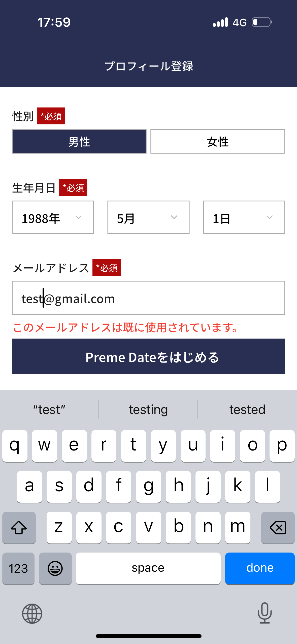Select 女性 as gender
Viewport: 297px width, 644px height.
[x=218, y=141]
